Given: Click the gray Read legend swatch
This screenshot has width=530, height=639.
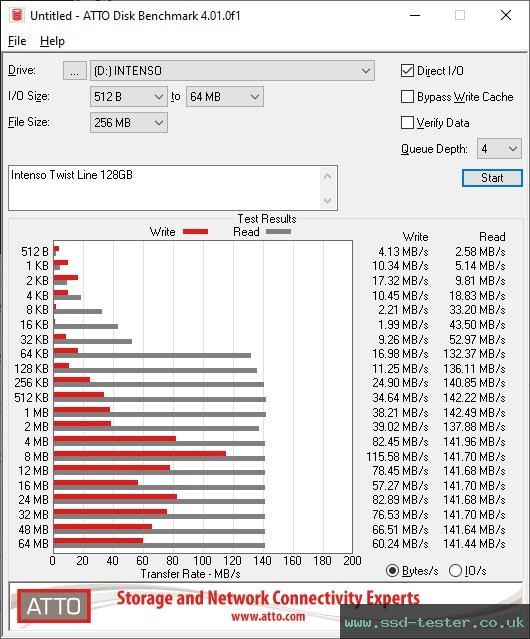Looking at the screenshot, I should 278,231.
